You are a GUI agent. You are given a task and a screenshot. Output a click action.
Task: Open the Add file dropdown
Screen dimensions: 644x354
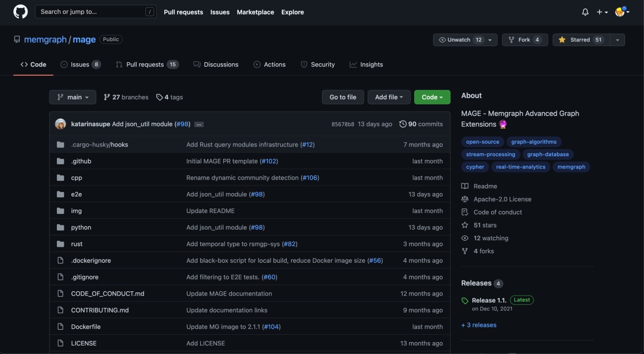point(389,97)
